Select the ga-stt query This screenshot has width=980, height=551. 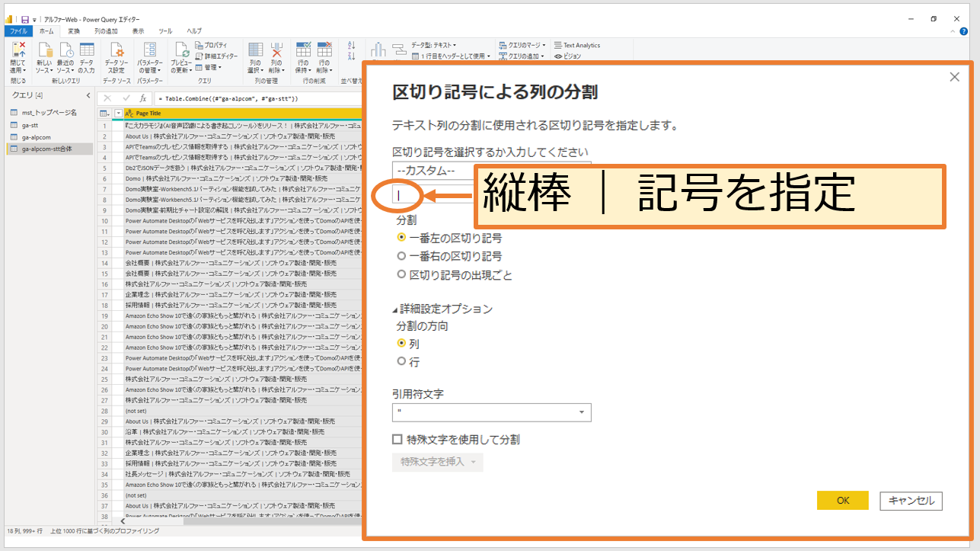(49, 125)
